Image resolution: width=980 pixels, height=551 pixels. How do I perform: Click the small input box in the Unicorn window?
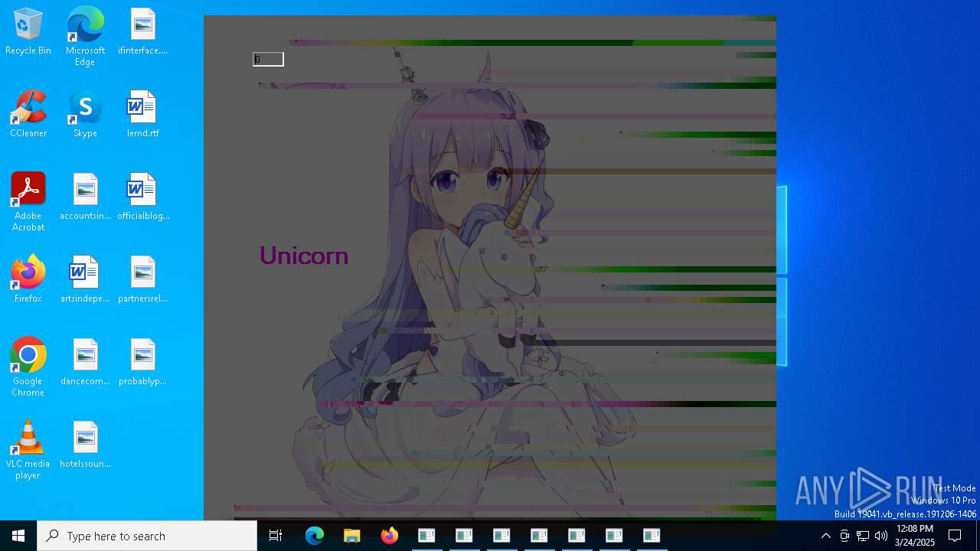[x=268, y=59]
